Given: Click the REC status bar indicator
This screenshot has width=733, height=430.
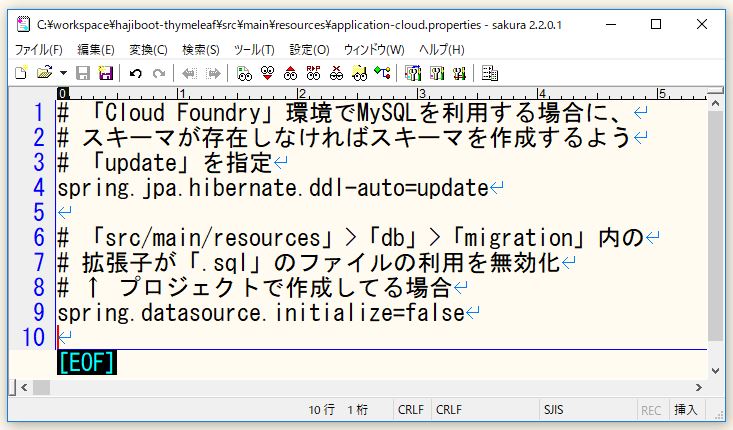Looking at the screenshot, I should point(651,410).
